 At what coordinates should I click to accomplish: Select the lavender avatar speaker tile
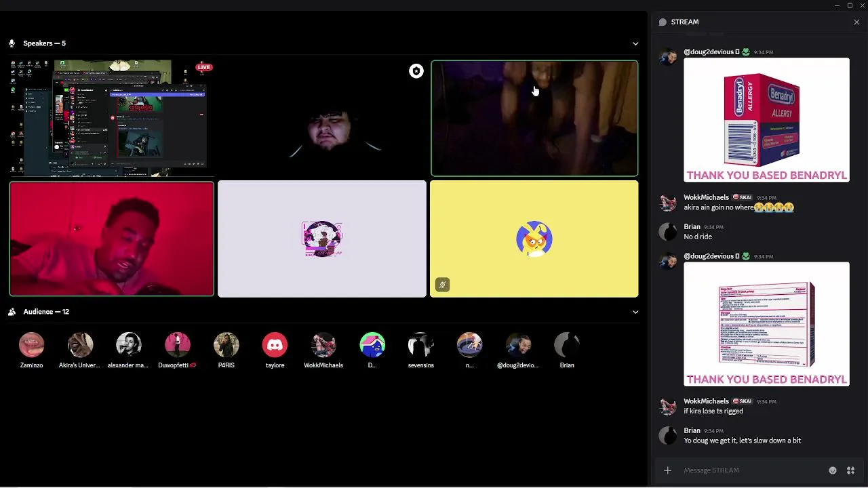(x=322, y=239)
